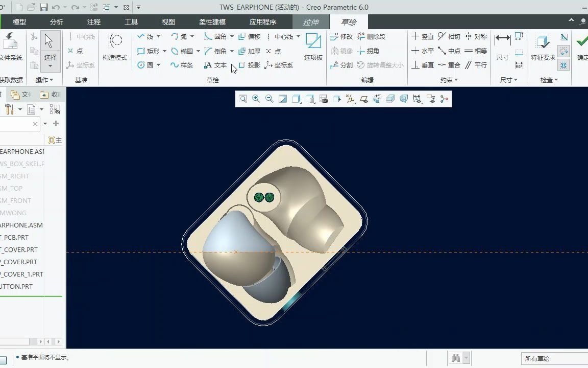The image size is (588, 368).
Task: Click the 特征要求 (Feature Requirements) button
Action: (x=543, y=46)
